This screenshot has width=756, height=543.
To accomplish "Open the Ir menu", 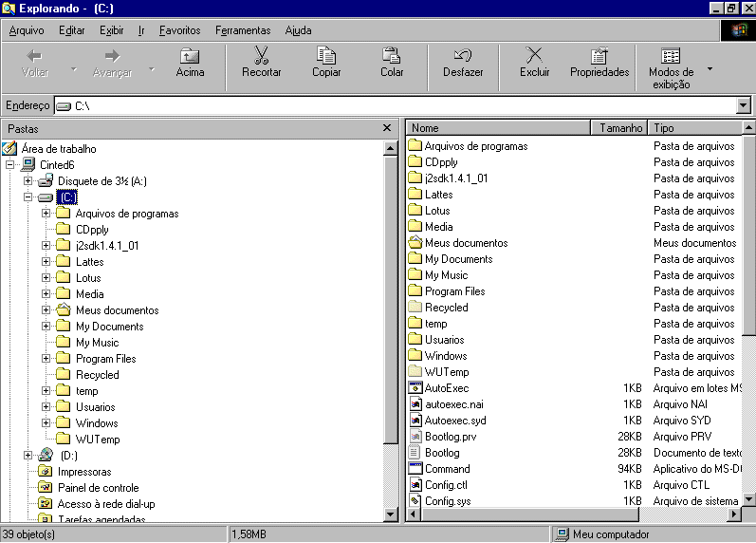I will tap(141, 30).
